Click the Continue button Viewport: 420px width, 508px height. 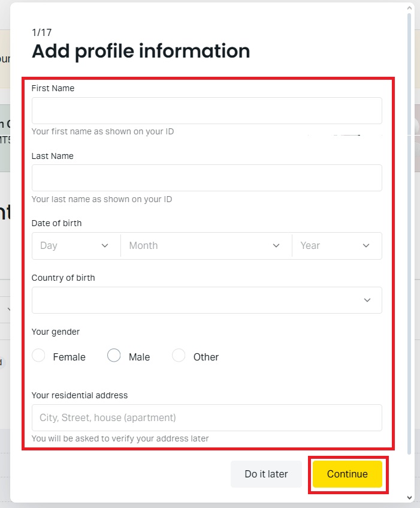click(x=348, y=474)
